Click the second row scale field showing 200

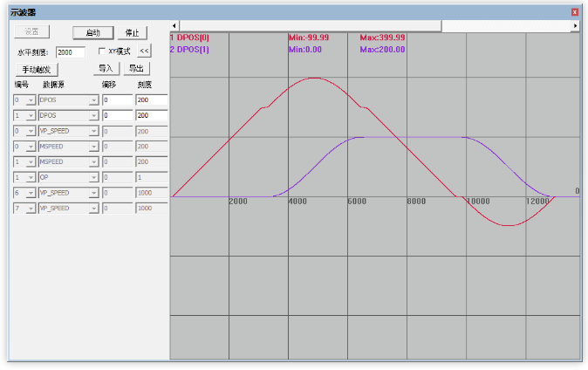(x=151, y=115)
